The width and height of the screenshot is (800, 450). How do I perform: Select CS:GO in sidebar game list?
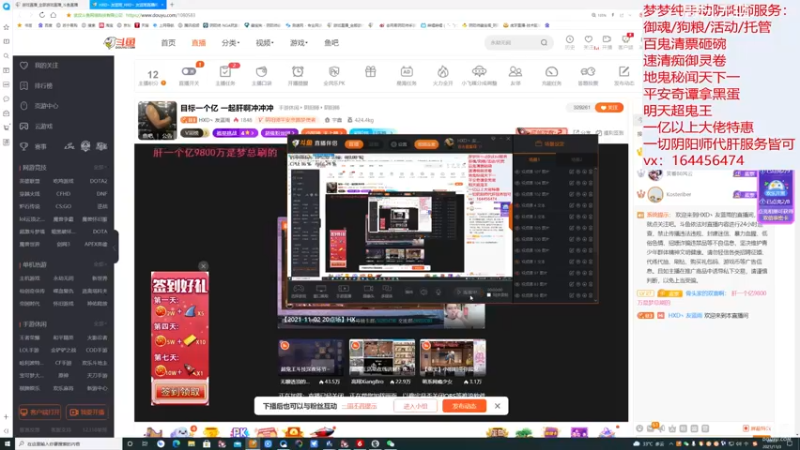point(63,207)
